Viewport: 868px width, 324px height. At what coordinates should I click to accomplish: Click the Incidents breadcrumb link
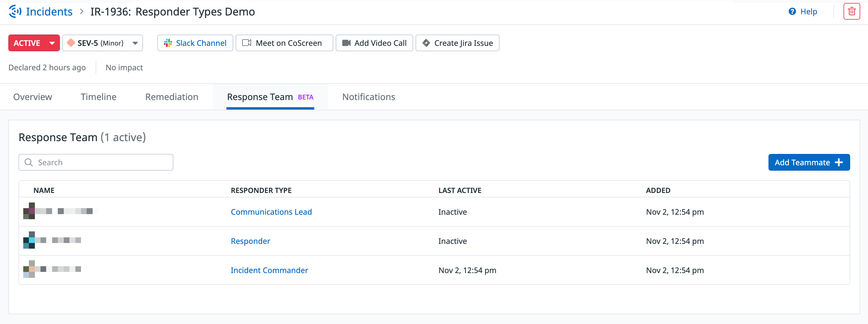coord(49,12)
